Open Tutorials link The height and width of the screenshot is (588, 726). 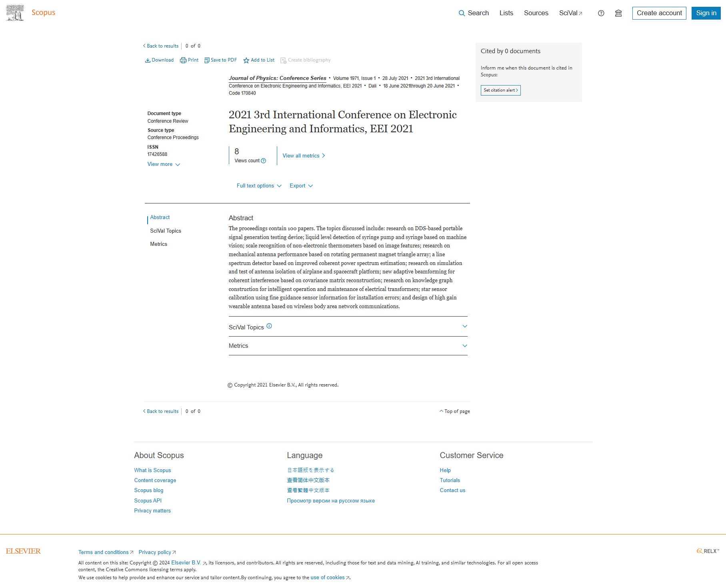click(x=450, y=480)
